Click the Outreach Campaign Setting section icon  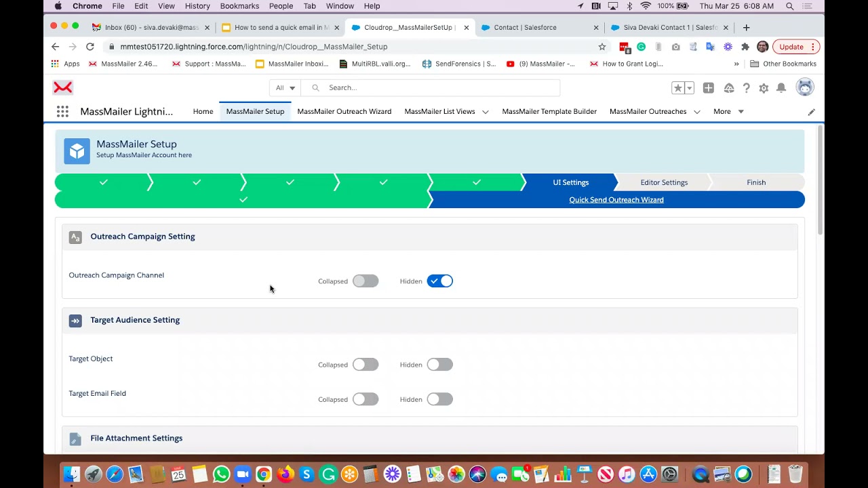75,237
